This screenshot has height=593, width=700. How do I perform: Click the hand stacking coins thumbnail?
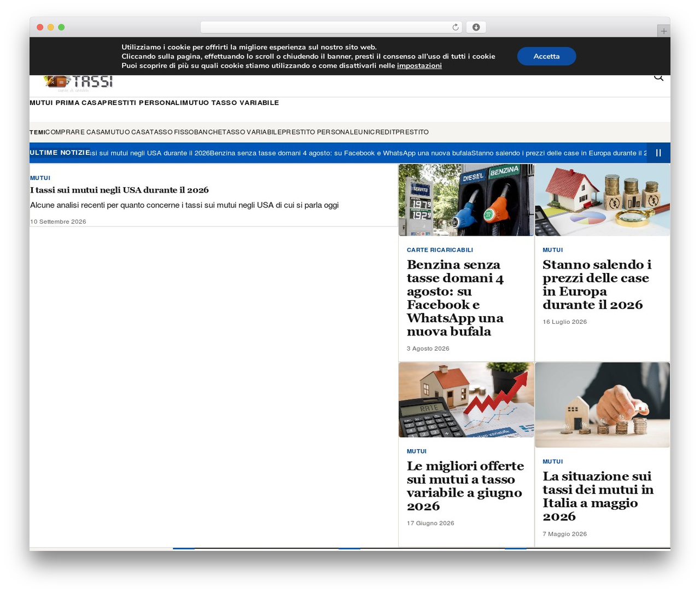[x=602, y=405]
